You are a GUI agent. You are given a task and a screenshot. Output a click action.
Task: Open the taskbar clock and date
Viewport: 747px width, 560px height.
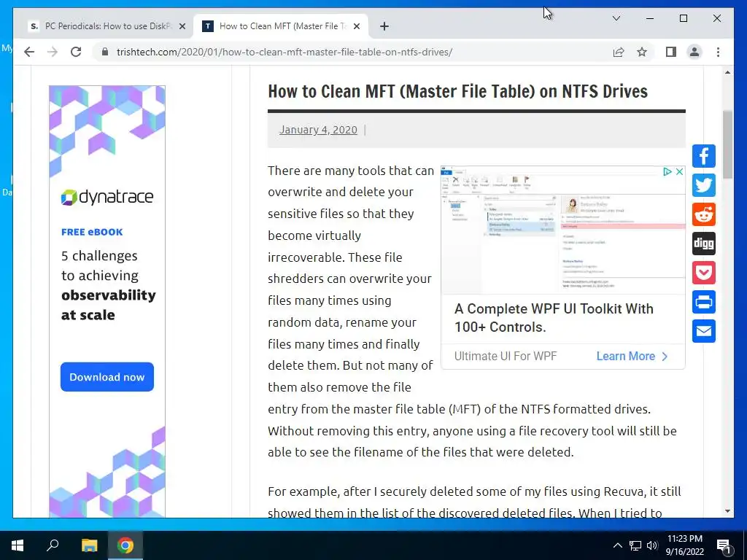point(684,545)
